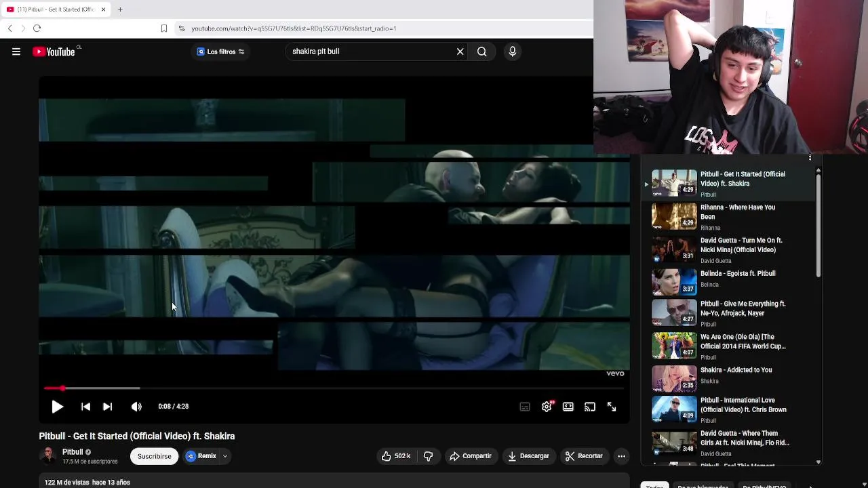Play David Guetta - Where Them Girls At
868x488 pixels.
tap(728, 443)
